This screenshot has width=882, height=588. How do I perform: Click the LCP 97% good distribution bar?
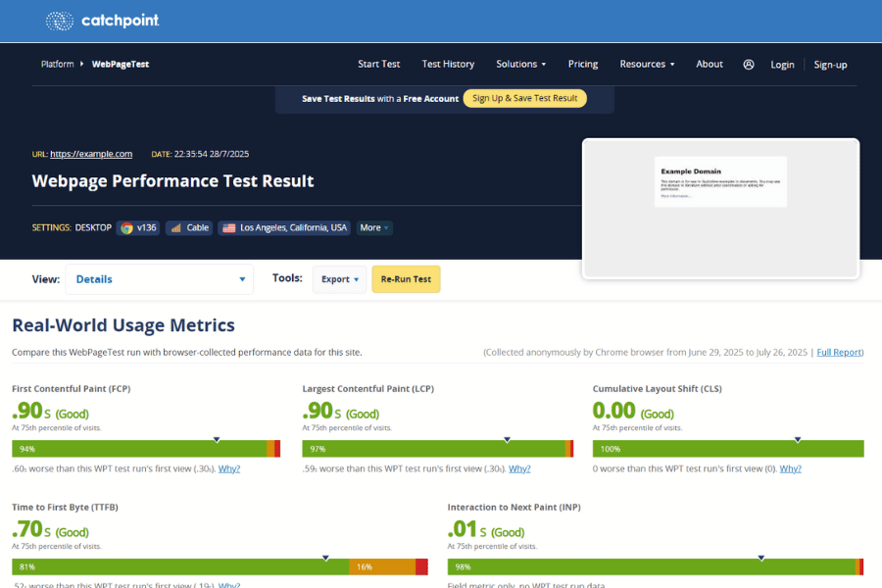pyautogui.click(x=433, y=449)
